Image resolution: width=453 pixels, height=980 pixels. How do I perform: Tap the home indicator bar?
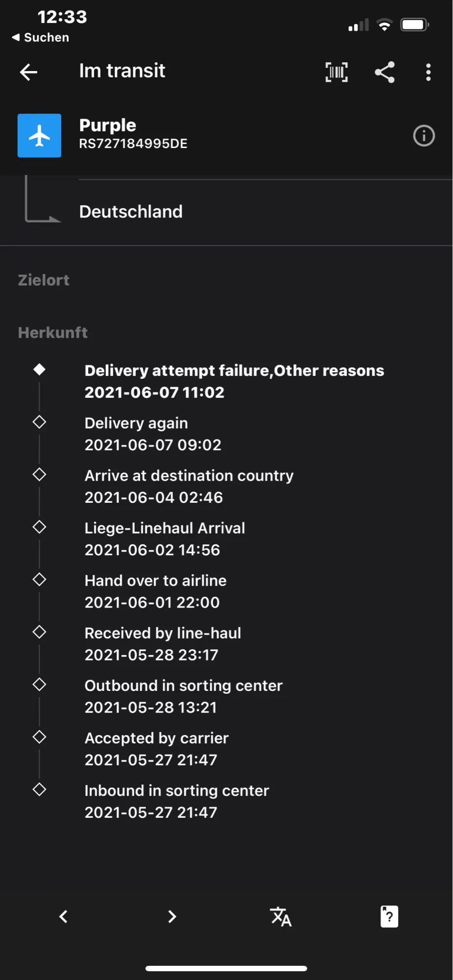coord(226,968)
